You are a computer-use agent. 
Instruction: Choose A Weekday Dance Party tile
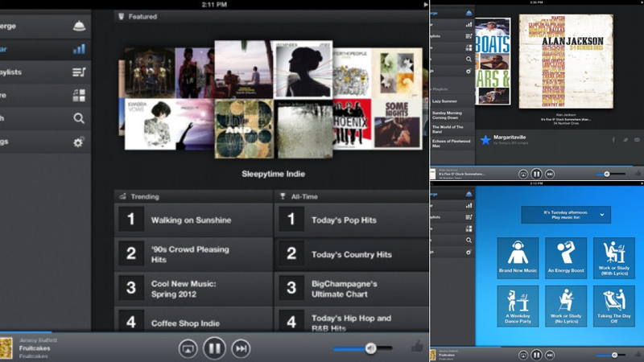pyautogui.click(x=518, y=306)
